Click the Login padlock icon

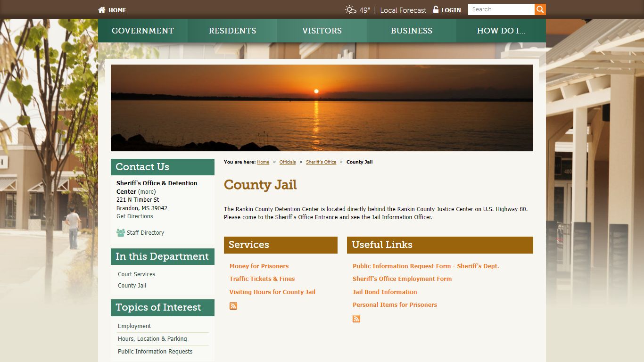(x=436, y=9)
